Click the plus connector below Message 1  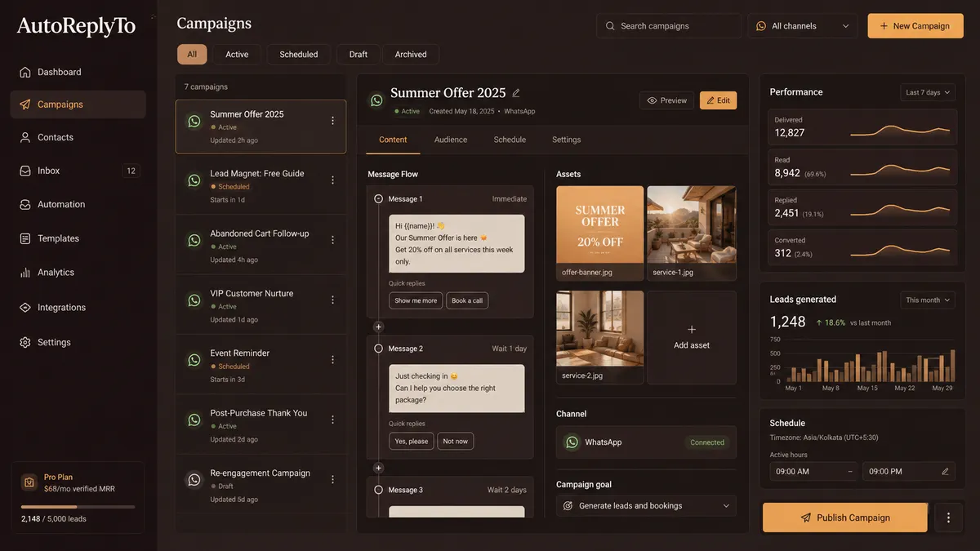(378, 327)
